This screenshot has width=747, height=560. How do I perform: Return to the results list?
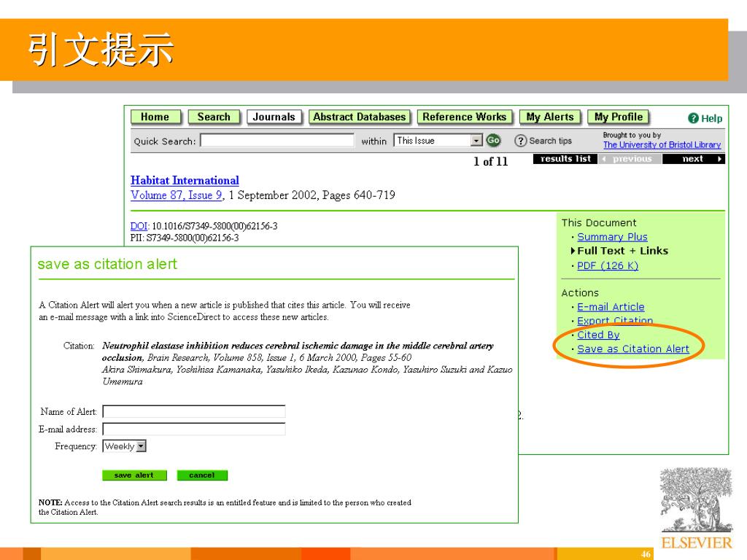[565, 159]
